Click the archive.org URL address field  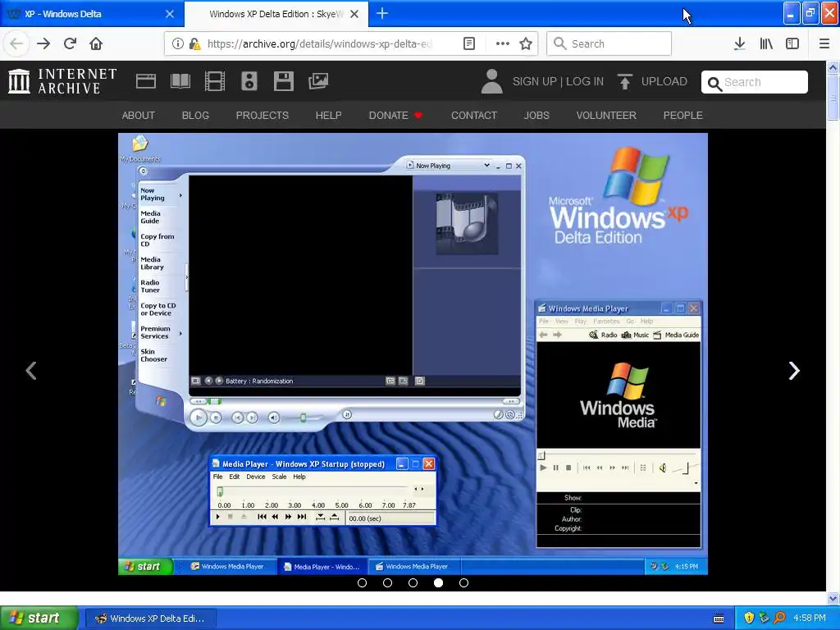(x=319, y=44)
